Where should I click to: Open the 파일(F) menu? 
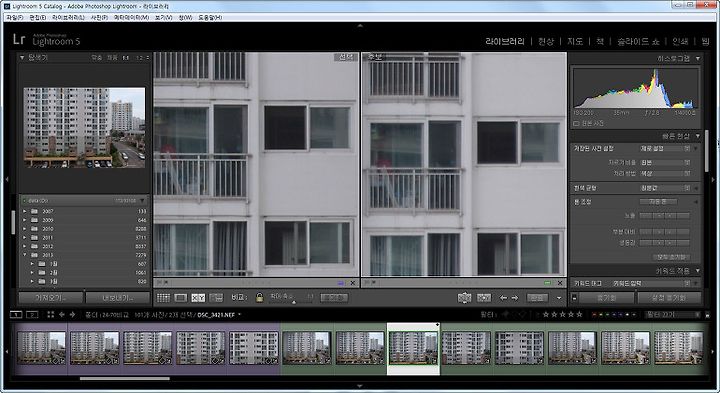coord(15,17)
